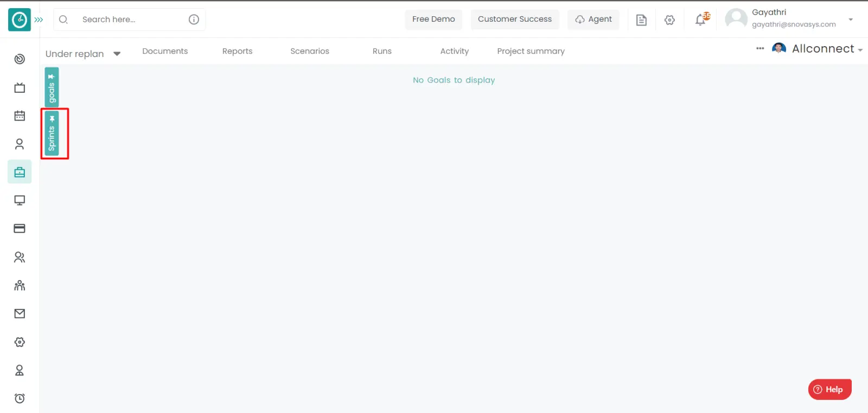This screenshot has height=413, width=868.
Task: Toggle the pinned goals side panel
Action: click(x=52, y=87)
